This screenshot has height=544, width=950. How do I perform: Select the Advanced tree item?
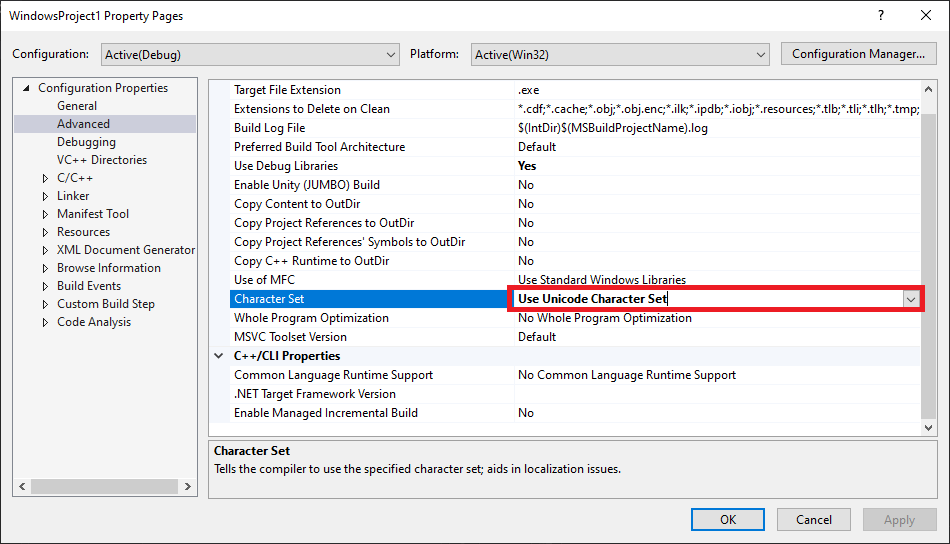[x=84, y=124]
